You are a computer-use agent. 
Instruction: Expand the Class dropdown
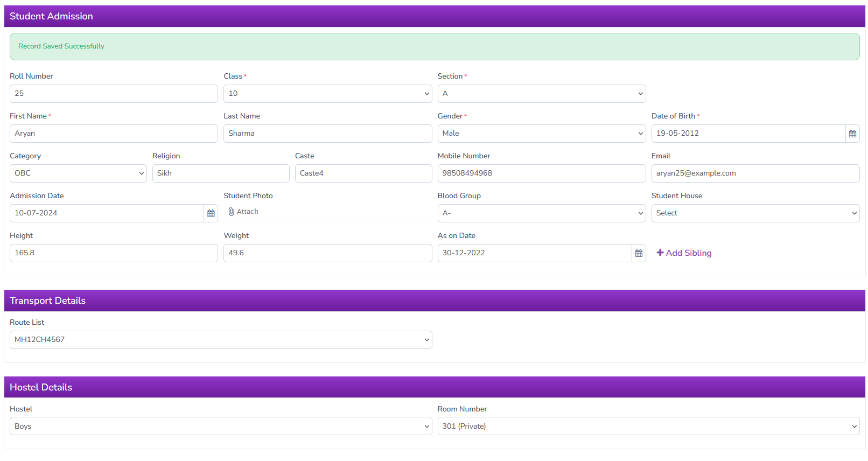pyautogui.click(x=327, y=94)
